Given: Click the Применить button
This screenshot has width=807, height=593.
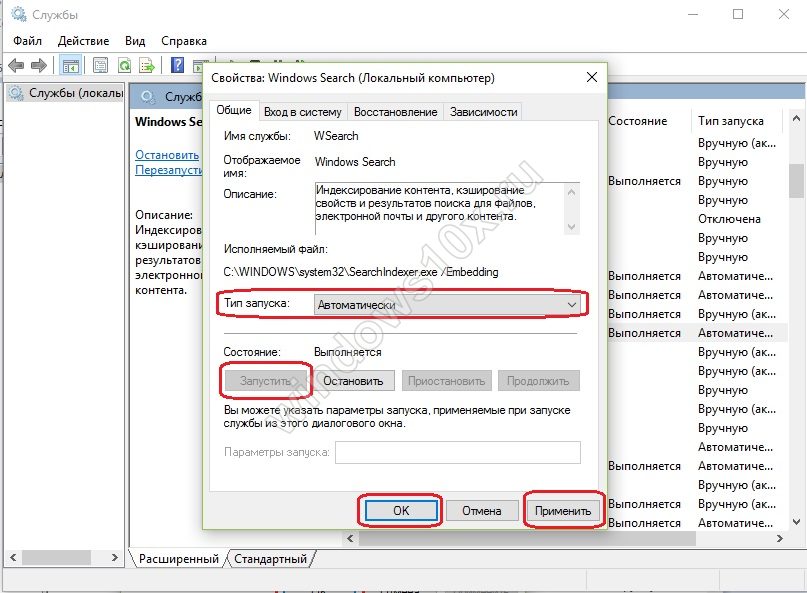Looking at the screenshot, I should click(x=563, y=510).
